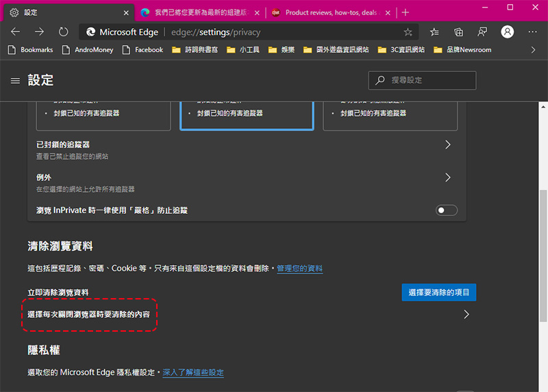The width and height of the screenshot is (548, 392).
Task: Refresh the current page
Action: (63, 32)
